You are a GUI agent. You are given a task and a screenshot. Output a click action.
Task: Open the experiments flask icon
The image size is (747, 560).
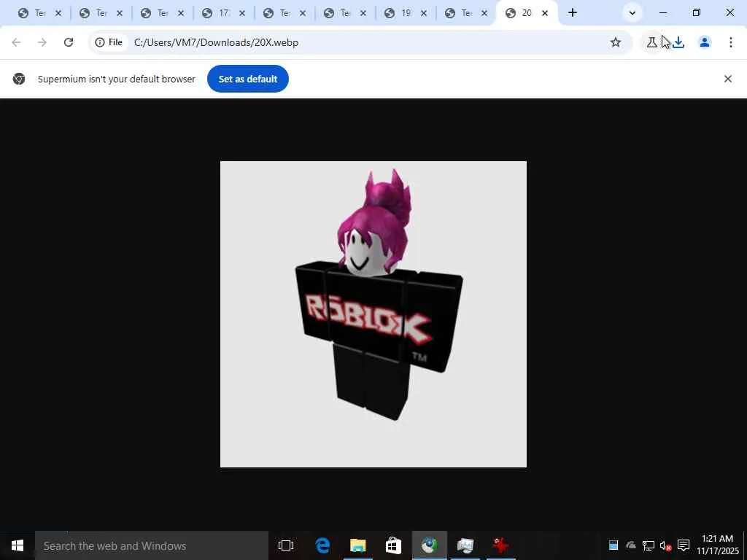(x=651, y=42)
